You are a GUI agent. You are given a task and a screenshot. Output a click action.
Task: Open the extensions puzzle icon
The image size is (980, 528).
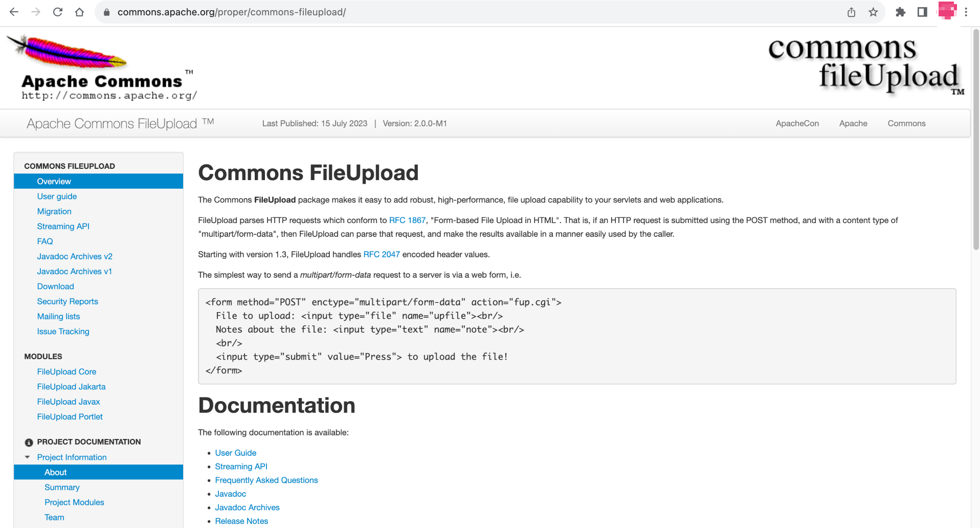900,12
